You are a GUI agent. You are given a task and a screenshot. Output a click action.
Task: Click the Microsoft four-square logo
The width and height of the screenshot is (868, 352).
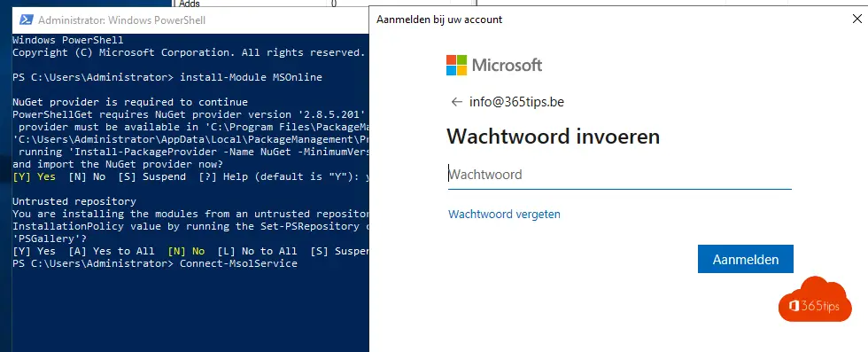pos(457,65)
